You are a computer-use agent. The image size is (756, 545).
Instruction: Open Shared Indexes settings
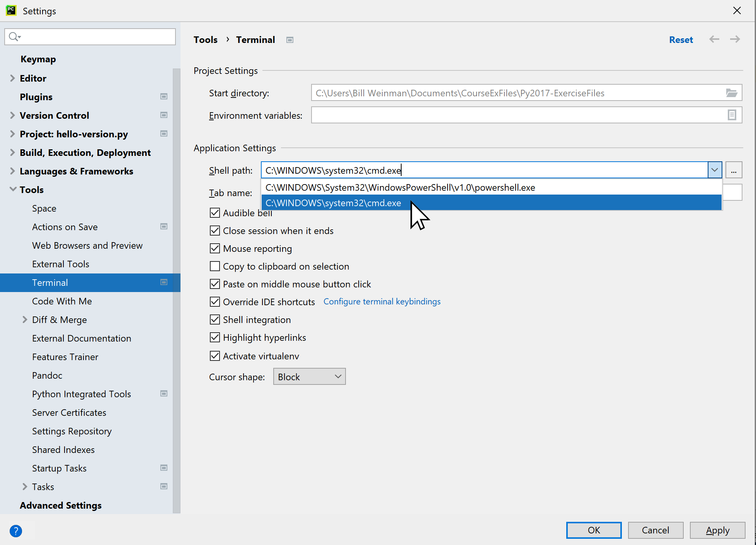63,450
